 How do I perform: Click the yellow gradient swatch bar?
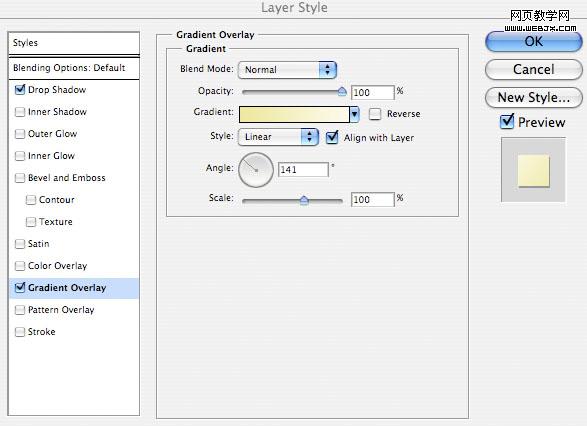(x=294, y=115)
